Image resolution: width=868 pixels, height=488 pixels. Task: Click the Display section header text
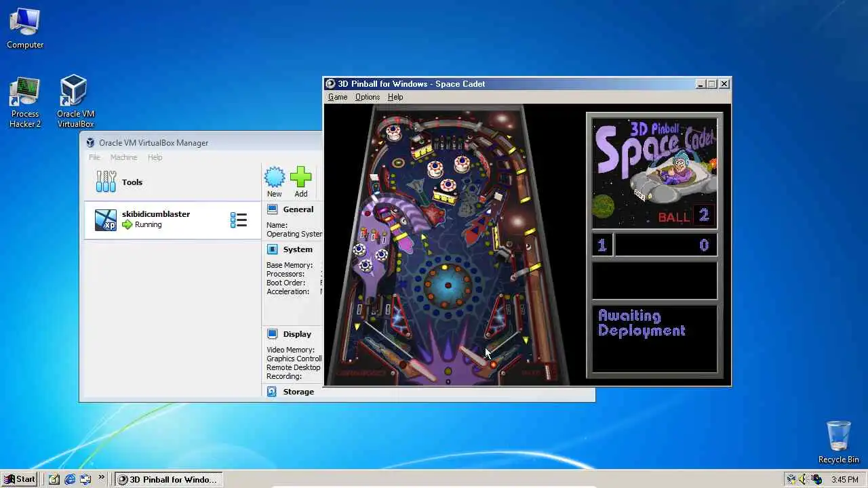[x=297, y=334]
